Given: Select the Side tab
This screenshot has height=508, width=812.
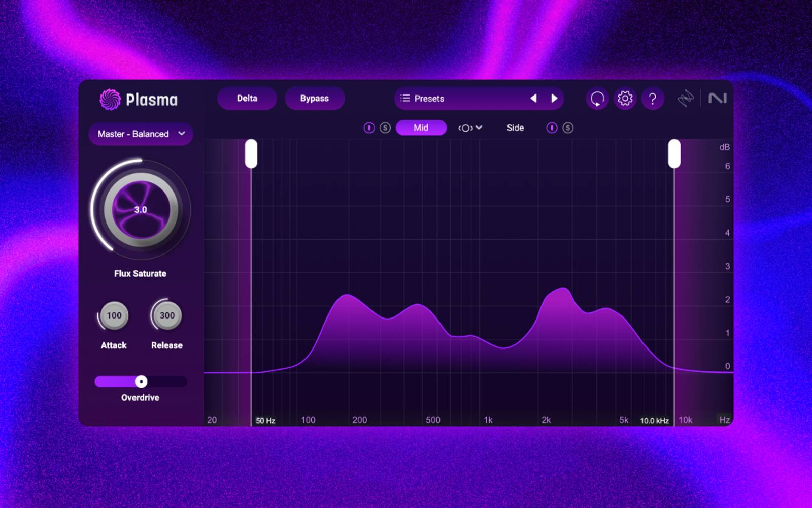Looking at the screenshot, I should click(515, 128).
